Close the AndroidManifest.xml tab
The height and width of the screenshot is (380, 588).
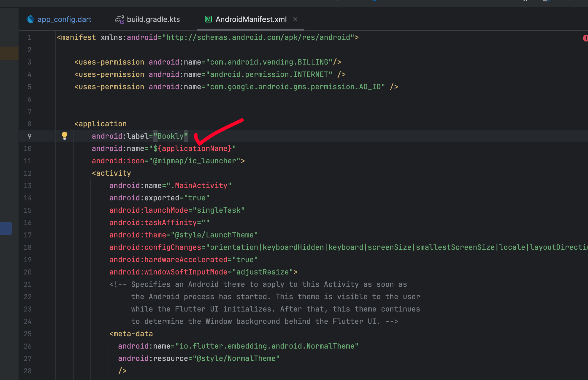(295, 19)
